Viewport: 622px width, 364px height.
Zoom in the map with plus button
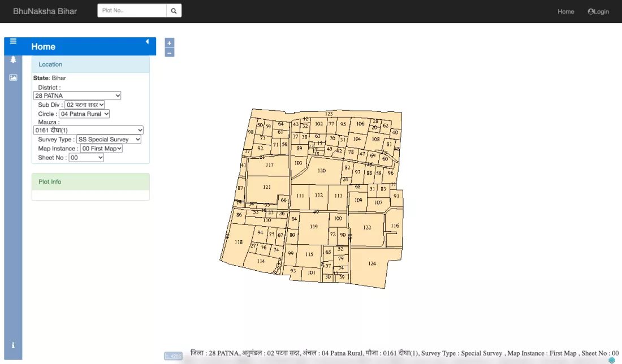click(x=170, y=43)
